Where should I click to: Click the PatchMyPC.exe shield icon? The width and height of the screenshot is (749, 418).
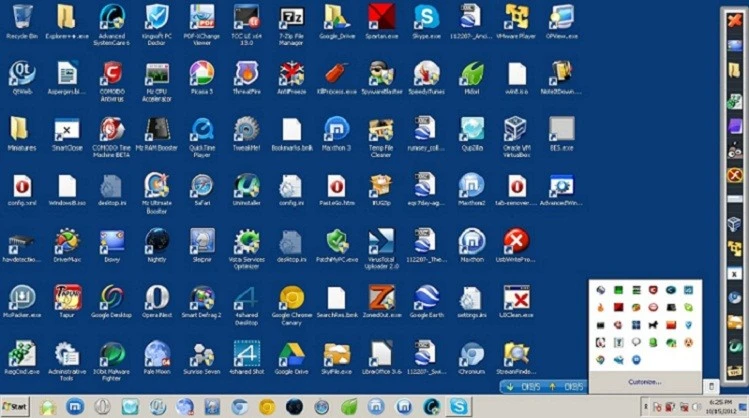[337, 246]
